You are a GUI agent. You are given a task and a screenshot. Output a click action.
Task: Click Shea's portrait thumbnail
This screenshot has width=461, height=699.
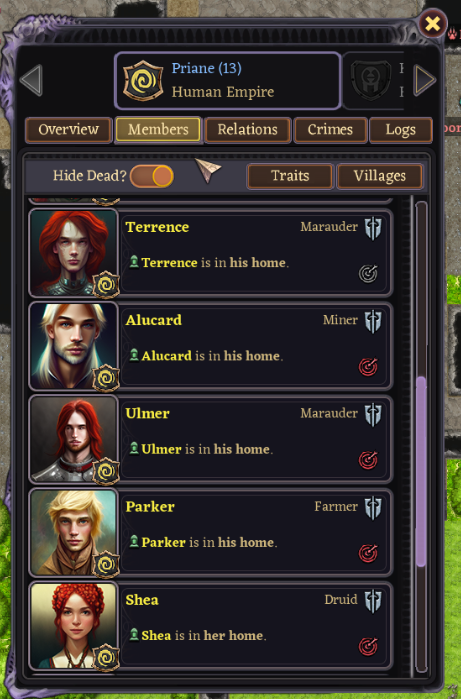pos(74,625)
